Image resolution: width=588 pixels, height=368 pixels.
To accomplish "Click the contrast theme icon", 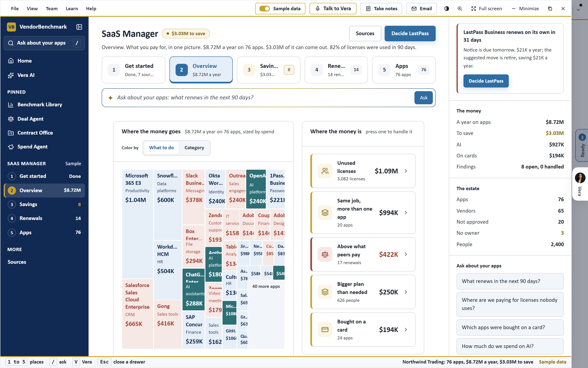I will [x=447, y=9].
